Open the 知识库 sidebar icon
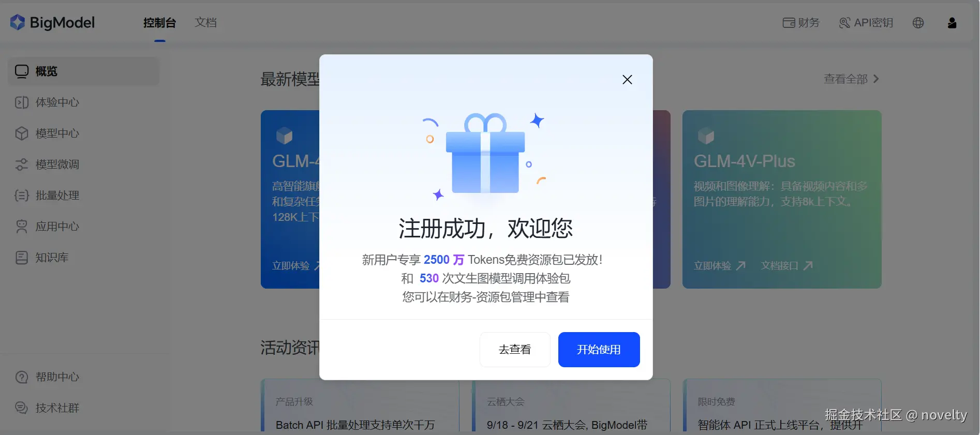The height and width of the screenshot is (435, 980). (x=22, y=258)
